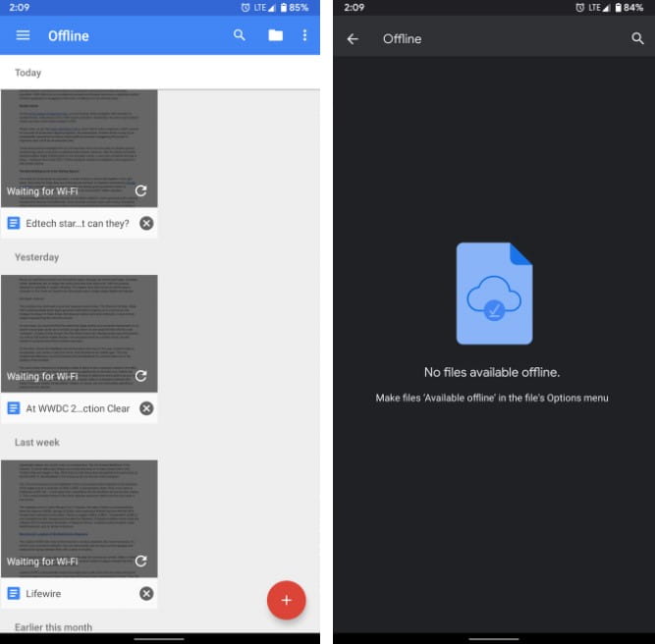Open the At WWDC document thumbnail preview
The image size is (655, 644).
(80, 333)
